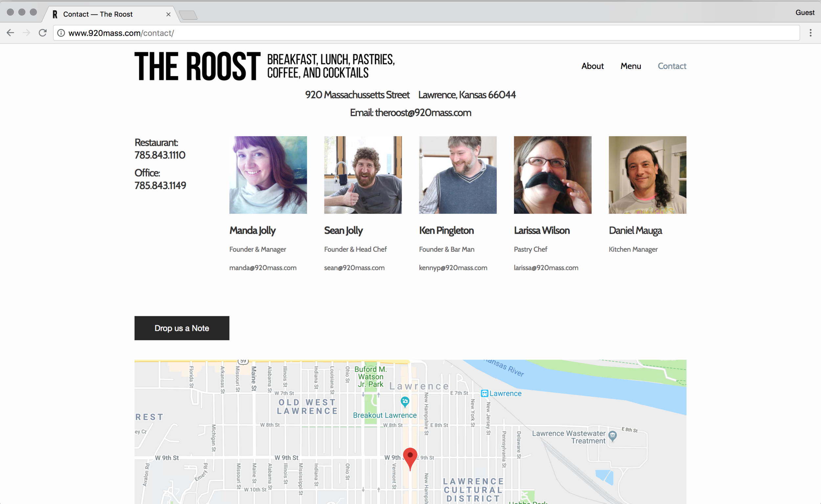The width and height of the screenshot is (821, 504).
Task: Close the Contact — The Roost tab
Action: (x=168, y=14)
